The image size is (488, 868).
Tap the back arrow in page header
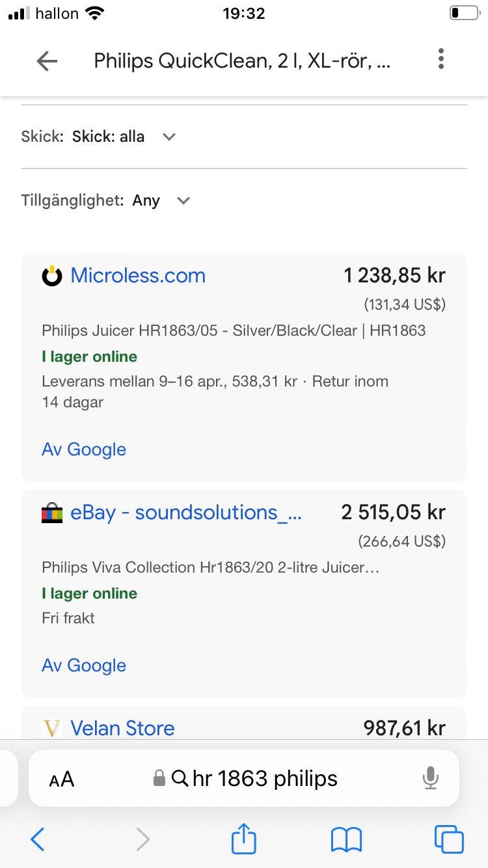point(47,61)
